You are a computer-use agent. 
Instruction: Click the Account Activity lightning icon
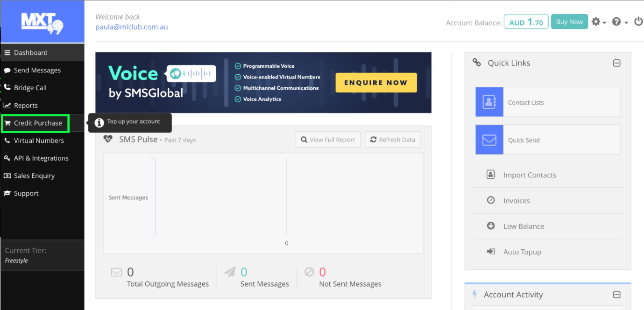(475, 294)
